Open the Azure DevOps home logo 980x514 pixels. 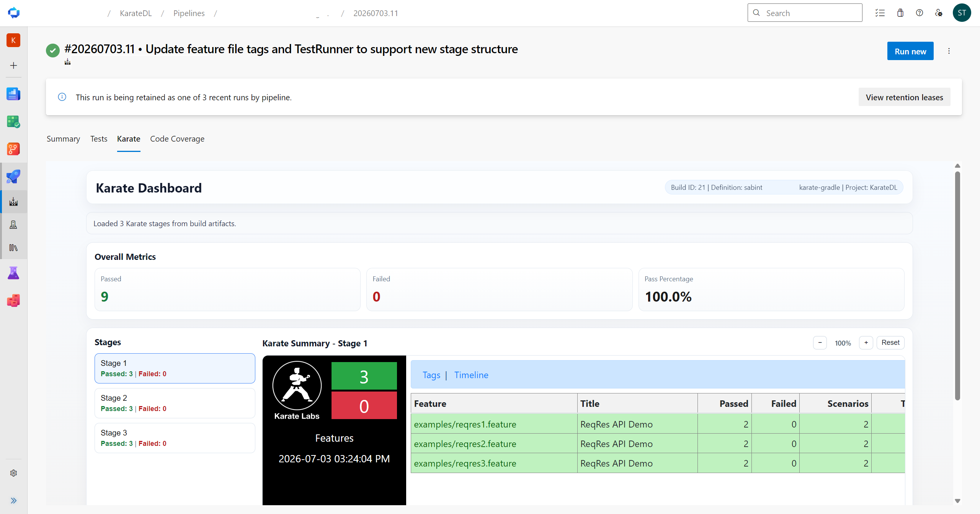(14, 13)
